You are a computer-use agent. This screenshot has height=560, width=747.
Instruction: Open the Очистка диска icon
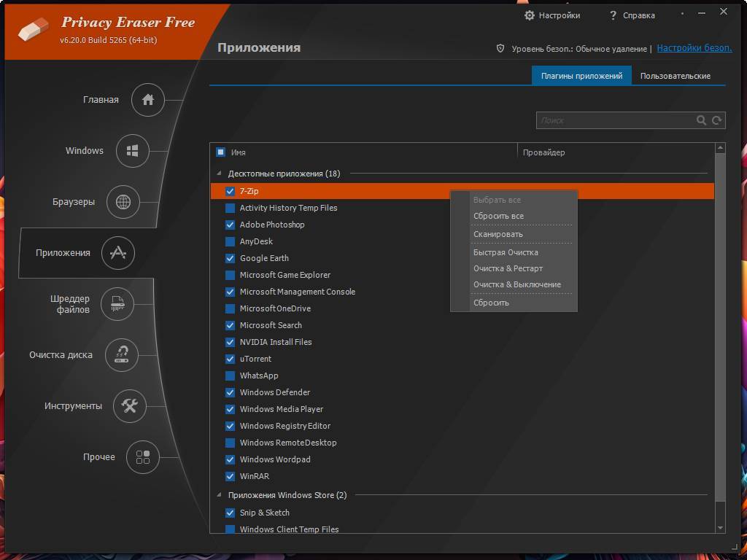122,355
